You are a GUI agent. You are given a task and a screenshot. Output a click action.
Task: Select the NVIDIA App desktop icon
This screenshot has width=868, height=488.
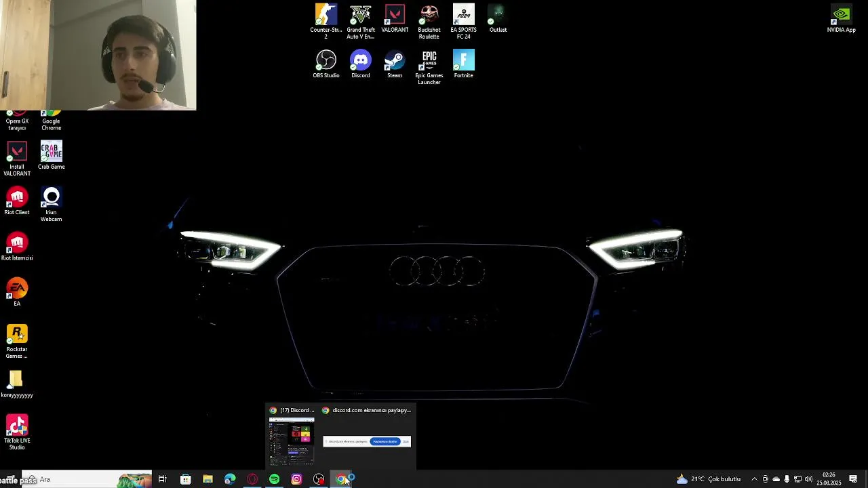pyautogui.click(x=842, y=19)
